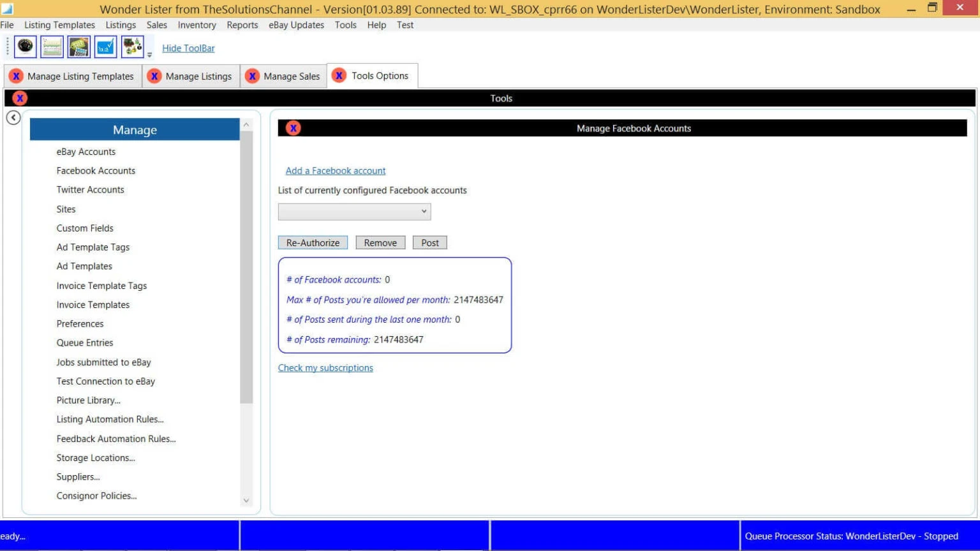The width and height of the screenshot is (980, 551).
Task: Open the Inventory menu
Action: click(x=197, y=25)
